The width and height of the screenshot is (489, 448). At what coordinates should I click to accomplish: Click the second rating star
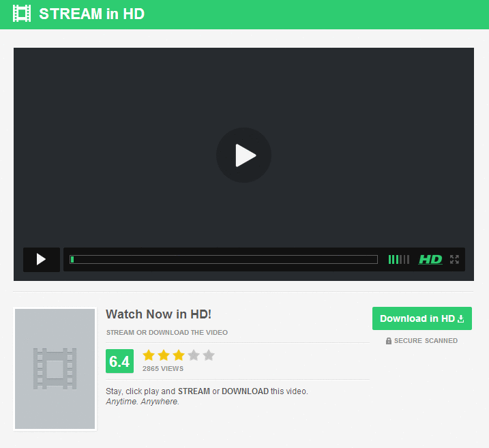(x=164, y=355)
